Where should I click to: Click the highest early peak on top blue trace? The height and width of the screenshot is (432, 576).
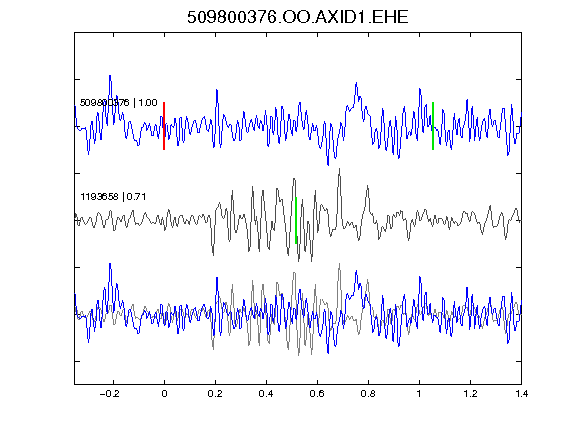(x=110, y=76)
